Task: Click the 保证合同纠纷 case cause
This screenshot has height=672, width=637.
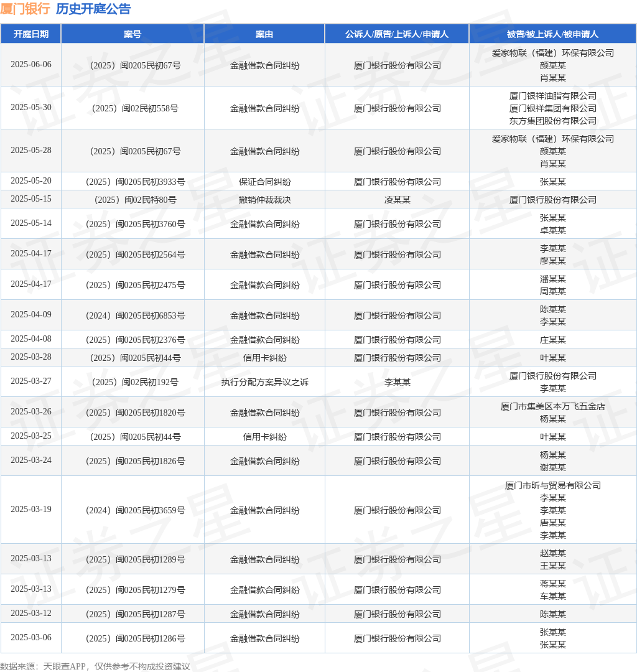Action: [x=265, y=182]
